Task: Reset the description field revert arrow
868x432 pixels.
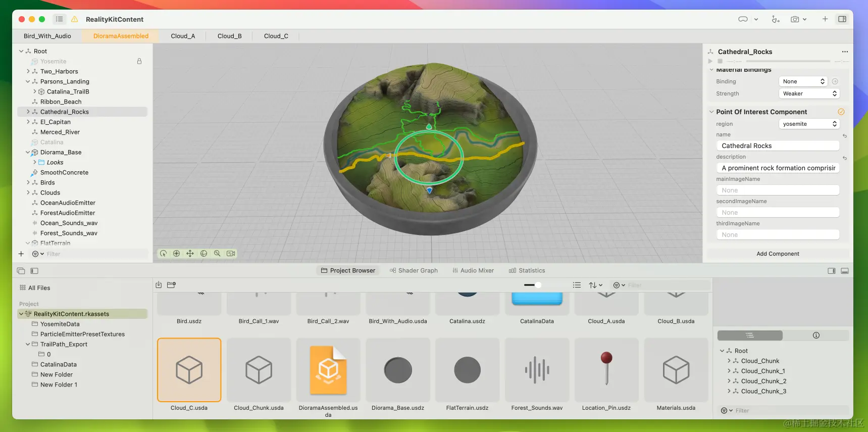Action: coord(845,158)
